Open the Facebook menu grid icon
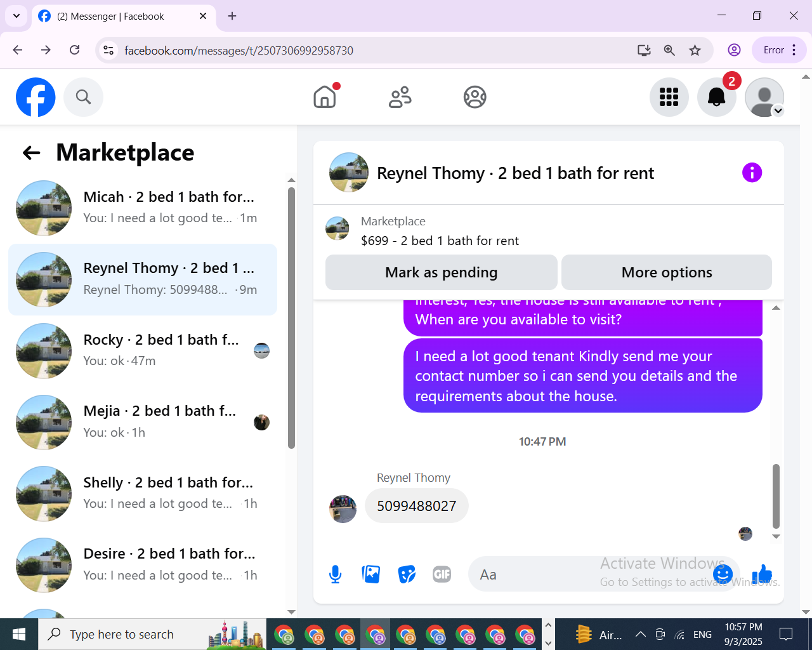The image size is (812, 650). coord(669,97)
